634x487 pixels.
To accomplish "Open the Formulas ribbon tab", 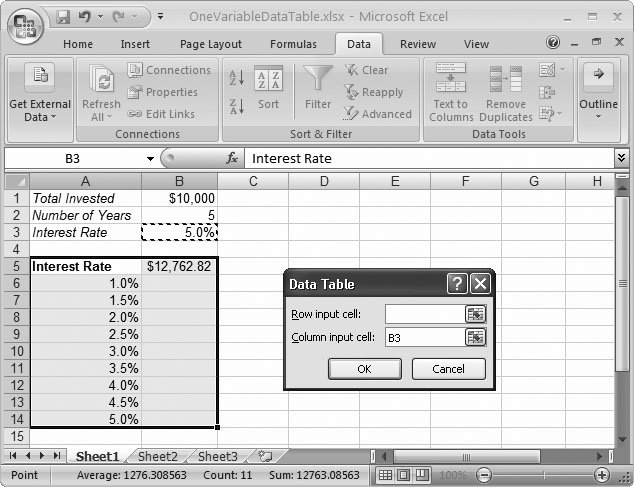I will tap(292, 44).
